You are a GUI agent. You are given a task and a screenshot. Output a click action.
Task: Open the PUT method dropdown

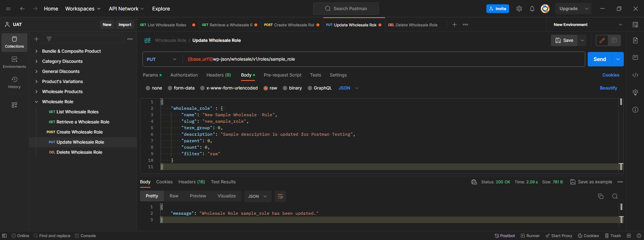click(x=162, y=59)
